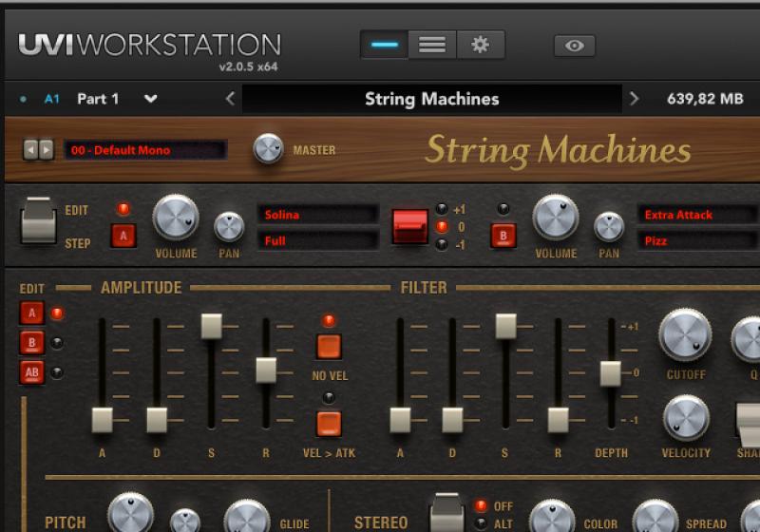Image resolution: width=760 pixels, height=532 pixels.
Task: Click the preset previous/next arrows button
Action: [38, 150]
